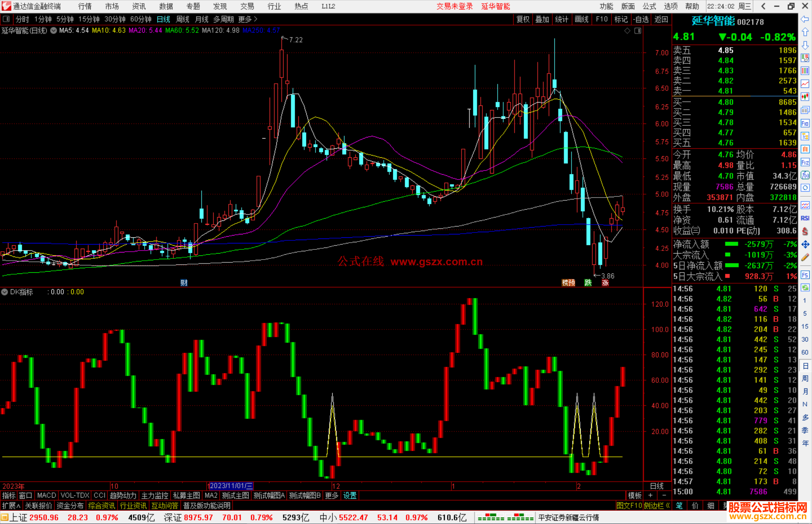812x524 pixels.
Task: Click the green 净流入额 bar
Action: click(731, 244)
